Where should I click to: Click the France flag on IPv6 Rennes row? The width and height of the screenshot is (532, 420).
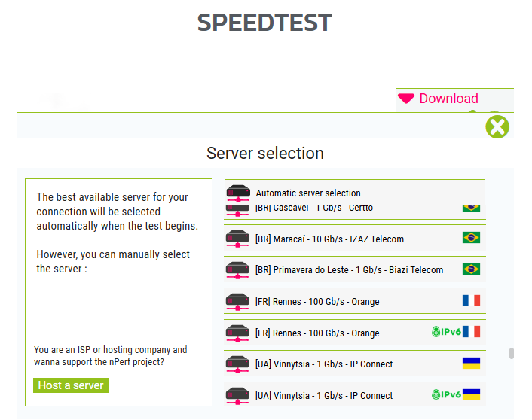tap(472, 332)
